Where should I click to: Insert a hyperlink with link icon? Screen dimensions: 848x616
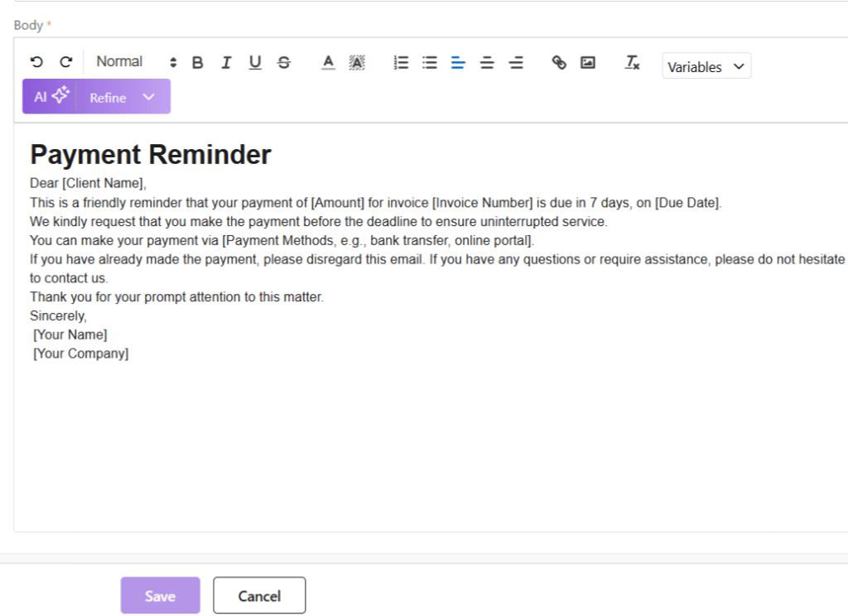(x=559, y=62)
